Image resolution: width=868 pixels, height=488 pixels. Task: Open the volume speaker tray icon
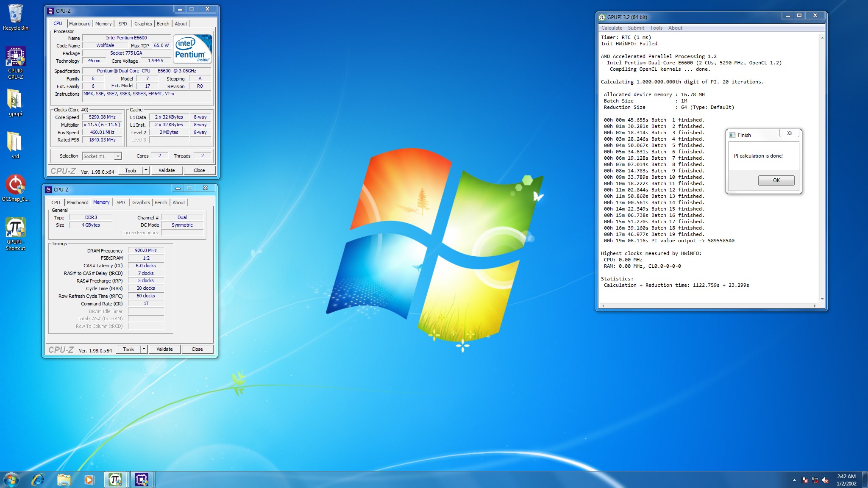coord(825,480)
